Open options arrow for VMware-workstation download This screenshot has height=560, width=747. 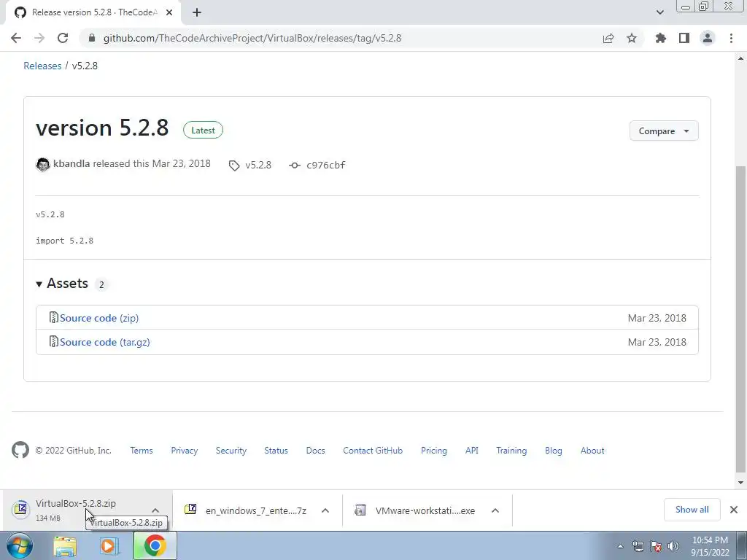(495, 510)
